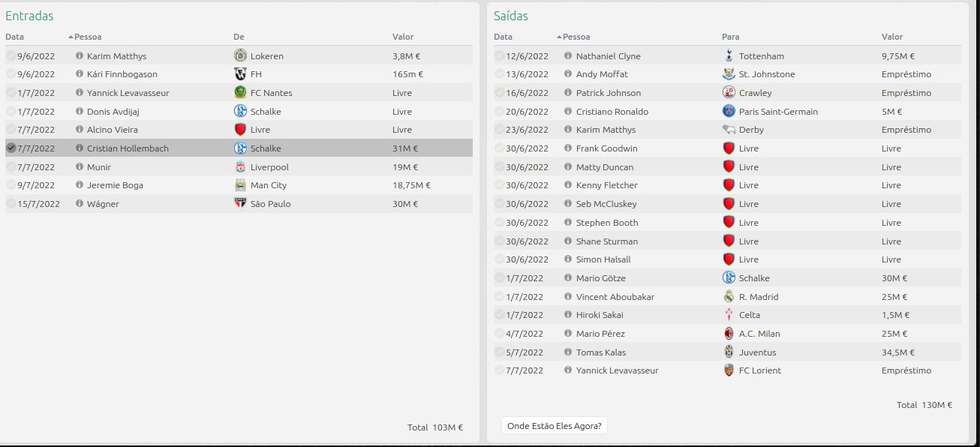980x447 pixels.
Task: Open info icon for Tomas Kalas
Action: coord(568,352)
